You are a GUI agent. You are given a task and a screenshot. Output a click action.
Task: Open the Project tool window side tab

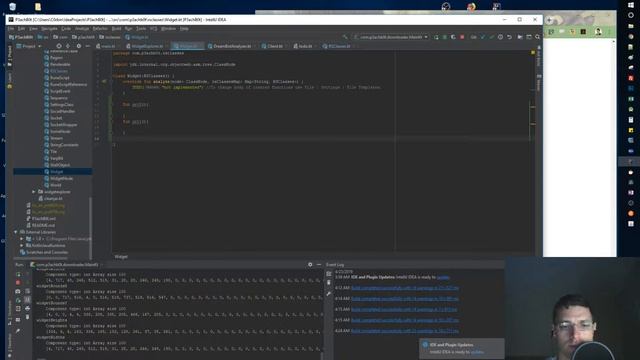tap(10, 56)
